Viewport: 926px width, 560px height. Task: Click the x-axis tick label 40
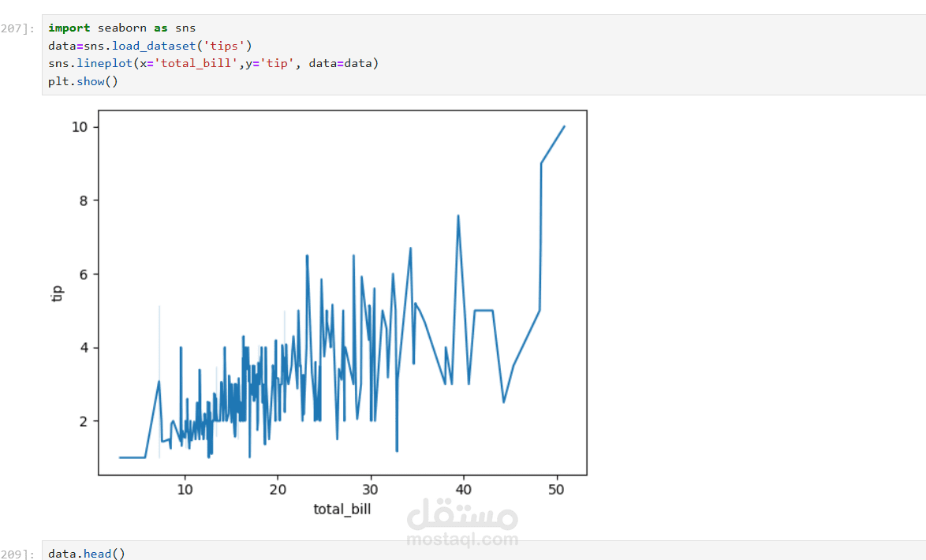point(464,490)
